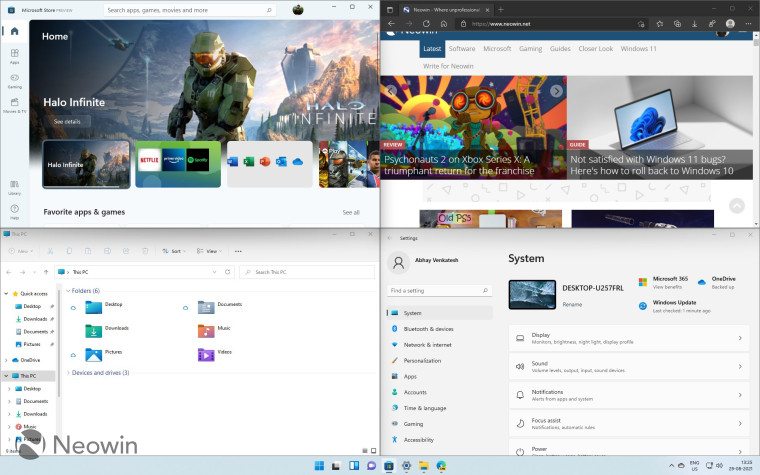Click Delete icon in File Explorer toolbar
The height and width of the screenshot is (475, 760).
tap(145, 251)
